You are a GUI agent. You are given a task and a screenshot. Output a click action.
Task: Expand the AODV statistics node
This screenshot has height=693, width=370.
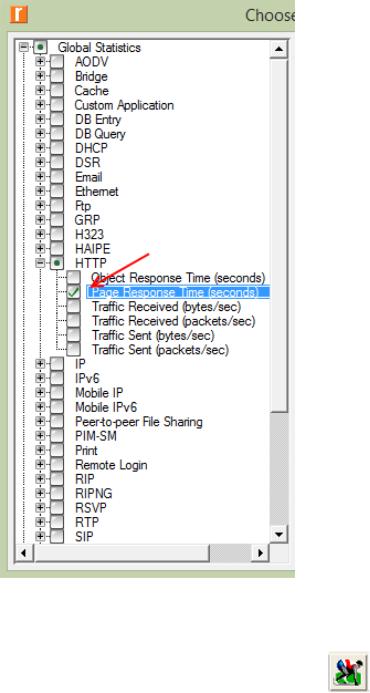(x=40, y=62)
